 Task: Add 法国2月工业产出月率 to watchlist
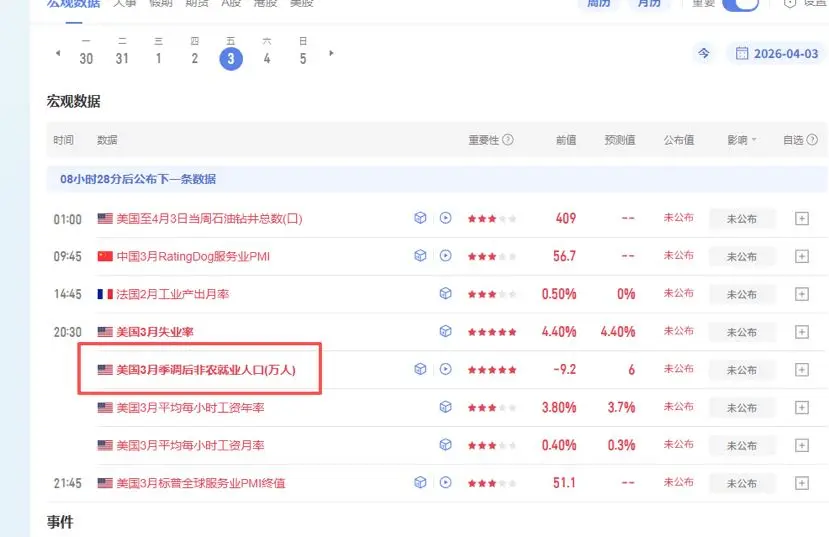point(802,294)
